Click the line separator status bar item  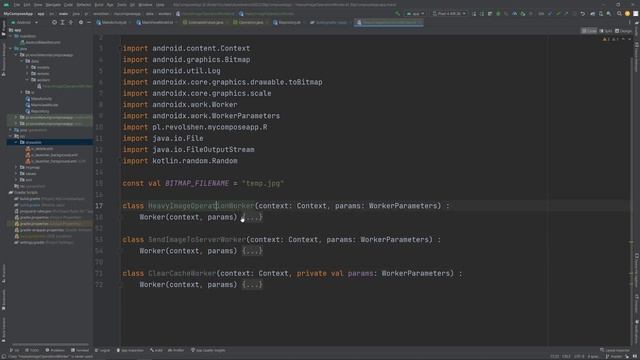pos(566,357)
